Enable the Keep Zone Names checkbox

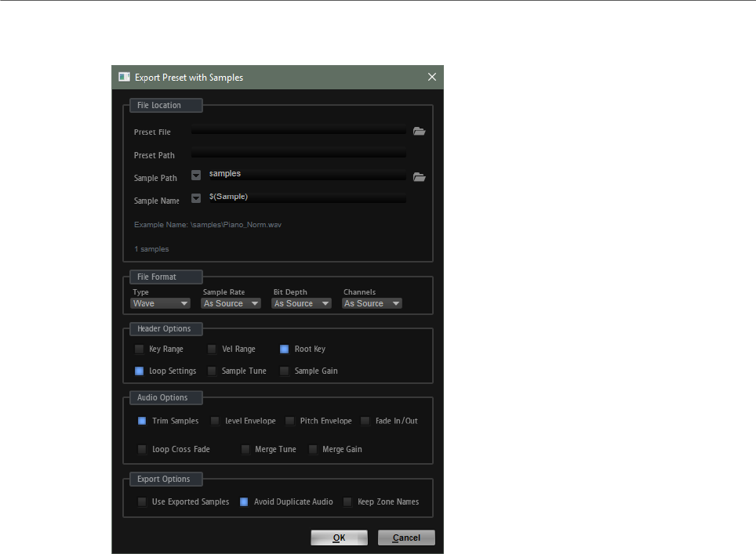[x=347, y=502]
